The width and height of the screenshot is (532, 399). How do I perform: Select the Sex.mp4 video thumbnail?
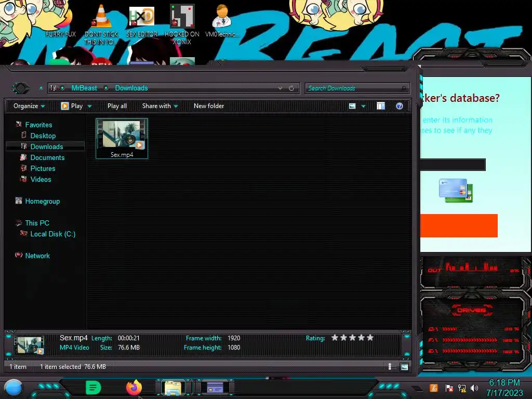click(x=122, y=138)
